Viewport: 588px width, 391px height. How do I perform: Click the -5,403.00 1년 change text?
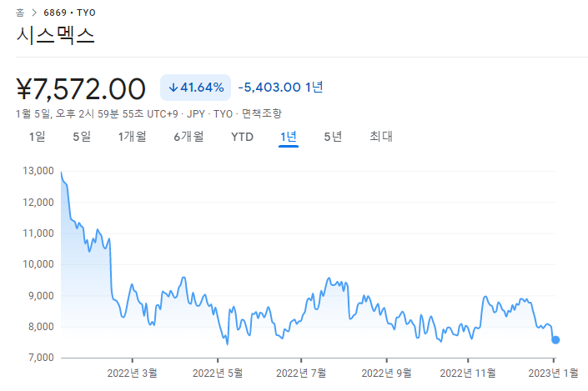coord(280,88)
